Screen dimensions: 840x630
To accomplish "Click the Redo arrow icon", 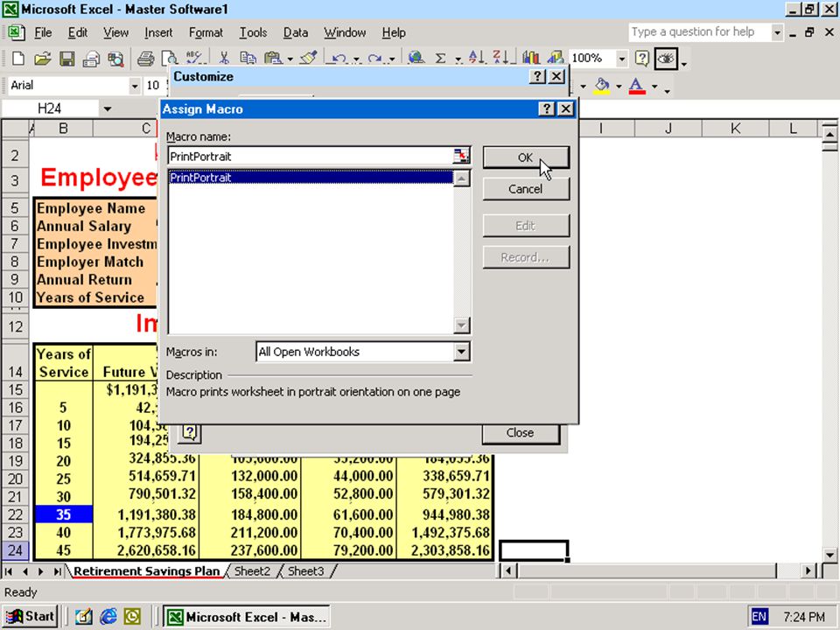I will (374, 59).
